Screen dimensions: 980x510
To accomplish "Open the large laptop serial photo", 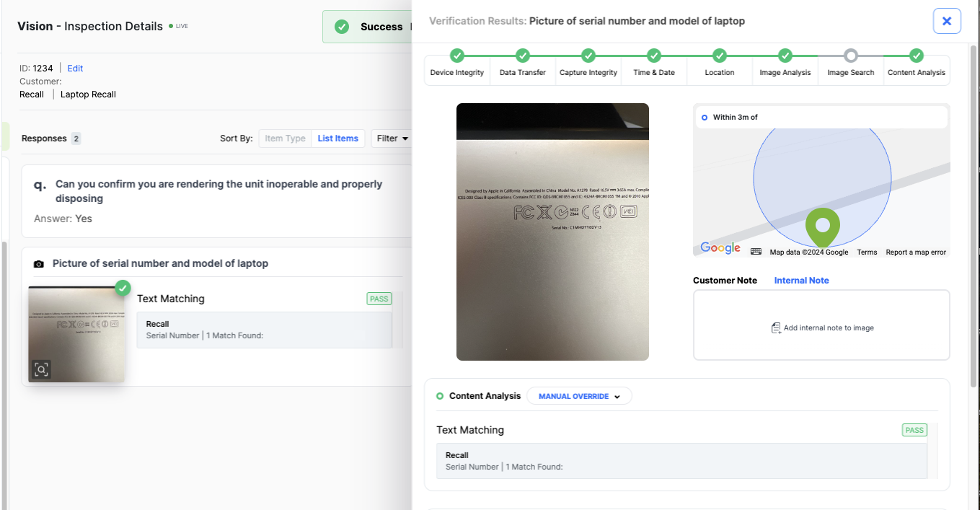I will [552, 232].
